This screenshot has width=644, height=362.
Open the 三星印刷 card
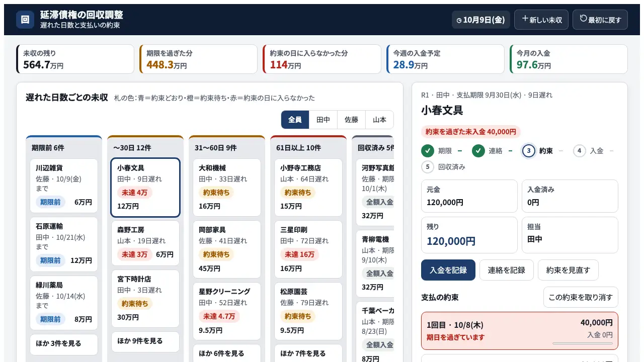pyautogui.click(x=308, y=249)
